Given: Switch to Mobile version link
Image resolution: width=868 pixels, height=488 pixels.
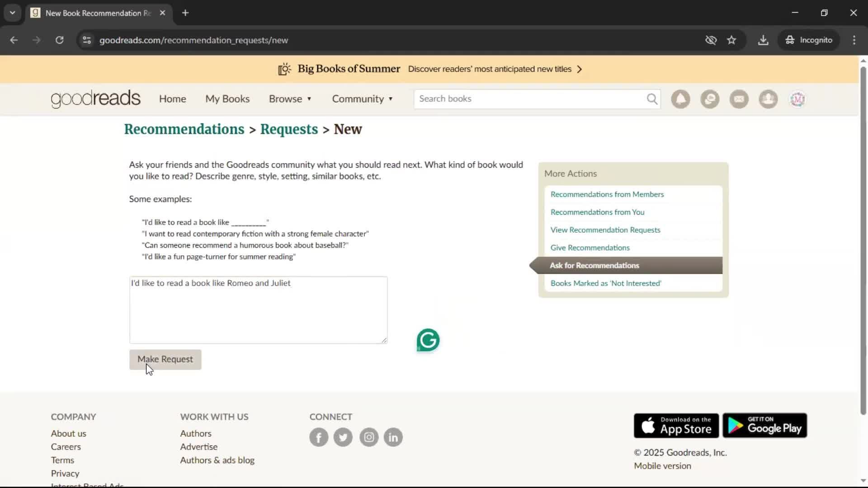Looking at the screenshot, I should [x=662, y=466].
